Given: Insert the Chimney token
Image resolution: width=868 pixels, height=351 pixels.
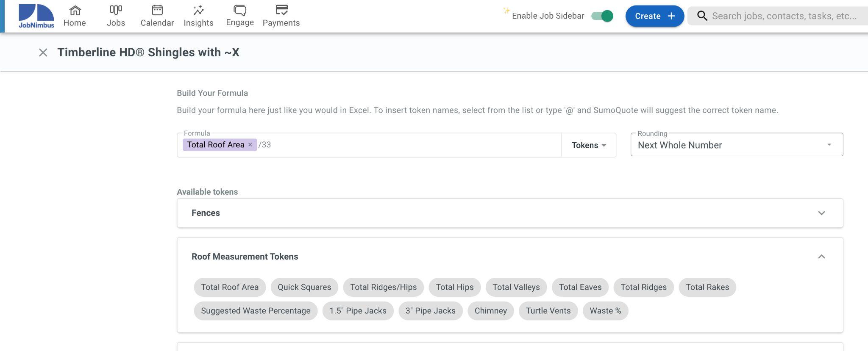Looking at the screenshot, I should click(x=491, y=311).
